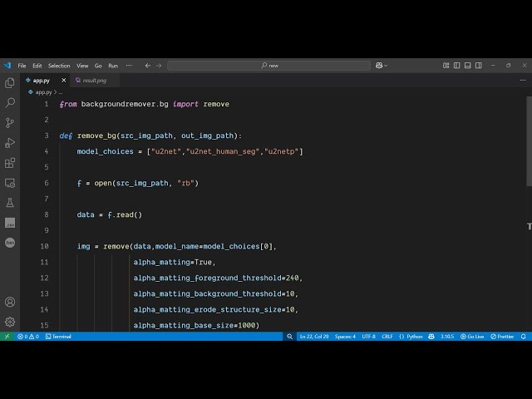Image resolution: width=532 pixels, height=399 pixels.
Task: Go forward with the right arrow
Action: point(159,66)
